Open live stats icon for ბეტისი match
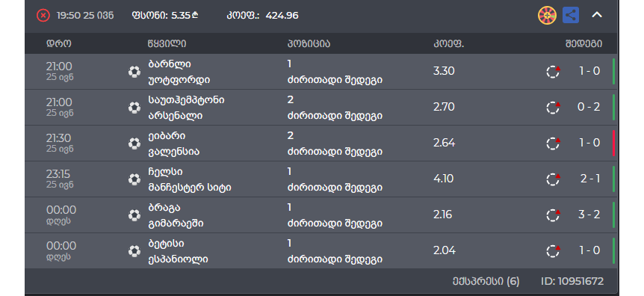 pos(553,251)
